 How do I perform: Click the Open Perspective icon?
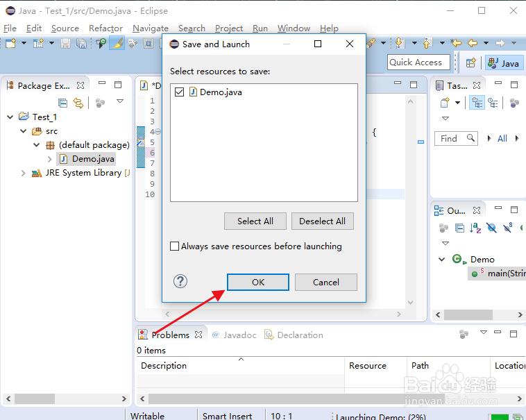[x=470, y=62]
